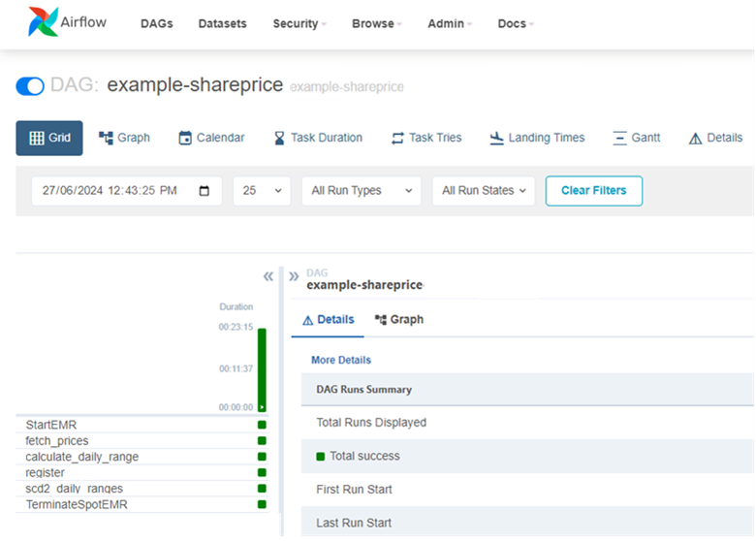The image size is (756, 541).
Task: Click the 00:11:37 duration label
Action: pos(236,368)
